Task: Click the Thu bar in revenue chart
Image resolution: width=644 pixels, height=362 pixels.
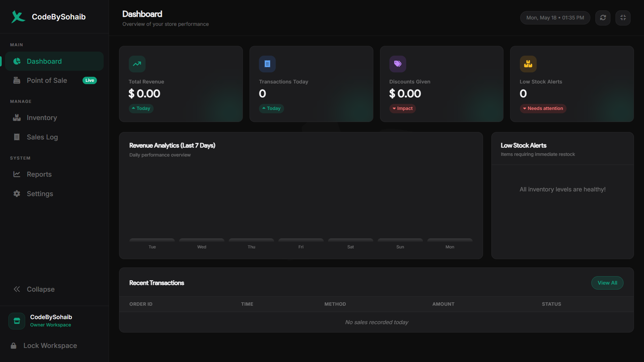Action: [251, 240]
